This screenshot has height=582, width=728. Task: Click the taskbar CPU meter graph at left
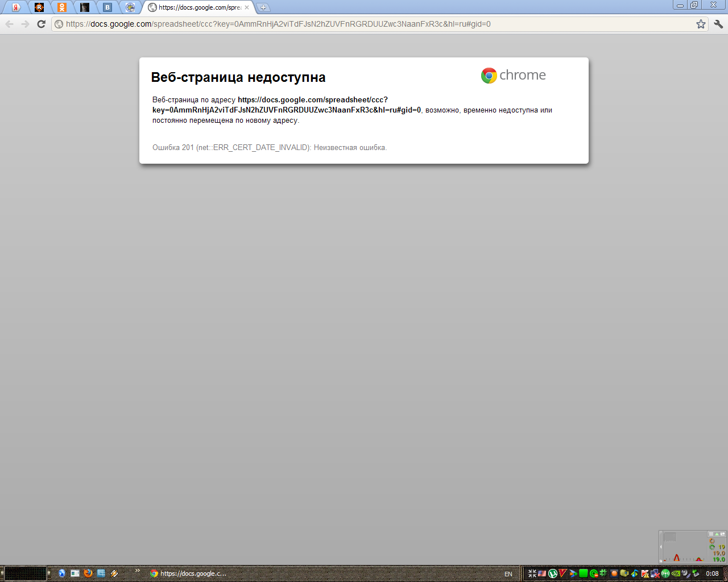(26, 573)
